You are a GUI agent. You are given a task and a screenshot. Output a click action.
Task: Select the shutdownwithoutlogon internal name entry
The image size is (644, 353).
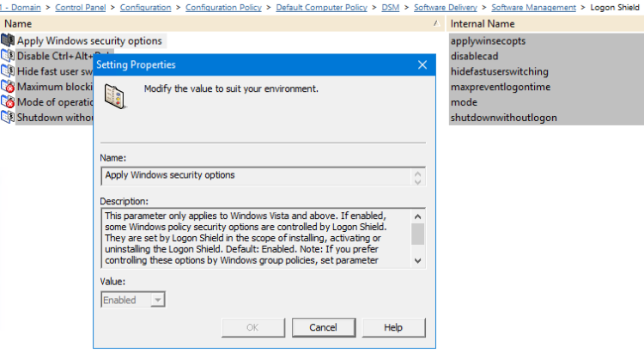tap(504, 118)
